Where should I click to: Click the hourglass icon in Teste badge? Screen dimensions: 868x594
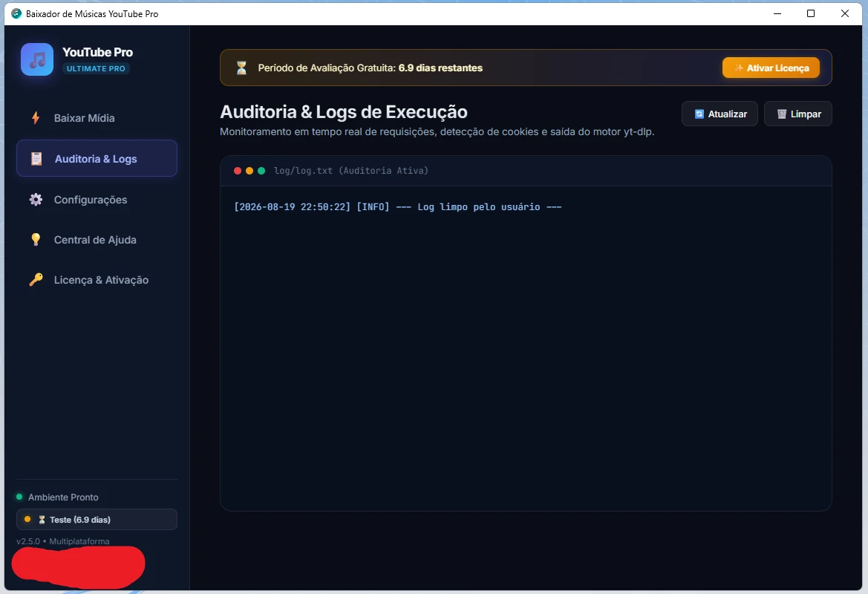click(42, 520)
